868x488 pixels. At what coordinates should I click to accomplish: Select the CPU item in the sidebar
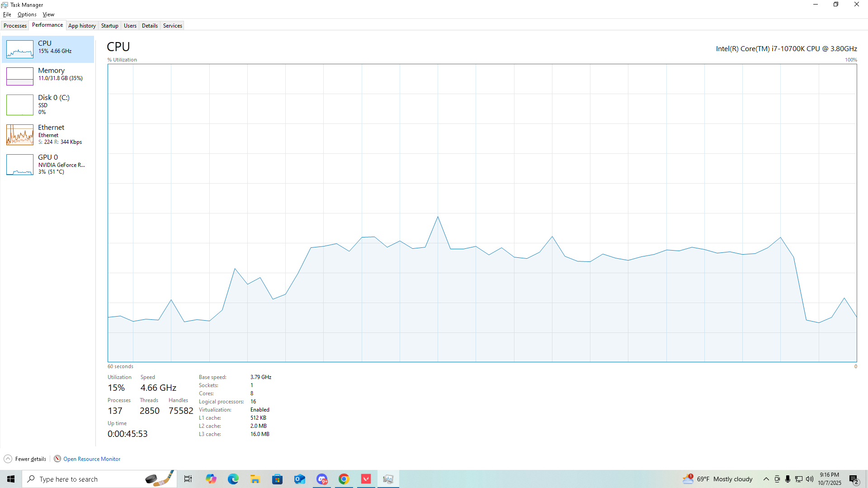pos(48,49)
